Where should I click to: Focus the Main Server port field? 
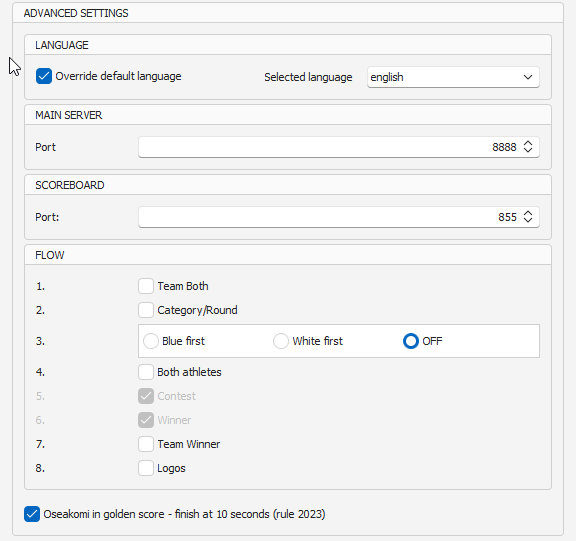point(339,147)
